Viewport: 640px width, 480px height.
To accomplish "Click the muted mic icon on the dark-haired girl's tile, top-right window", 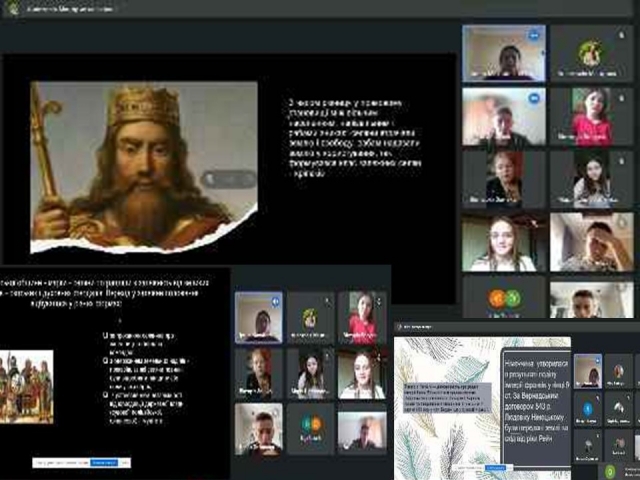I will [x=621, y=161].
